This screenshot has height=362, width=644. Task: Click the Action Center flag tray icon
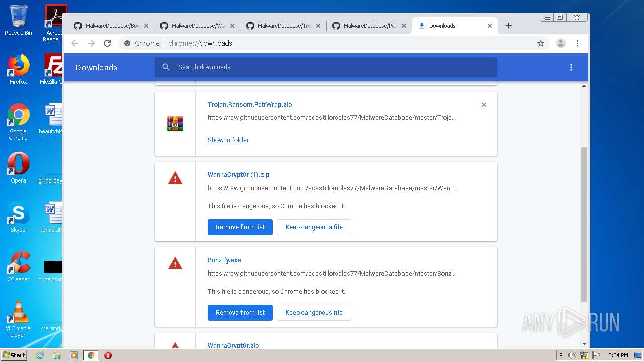596,355
